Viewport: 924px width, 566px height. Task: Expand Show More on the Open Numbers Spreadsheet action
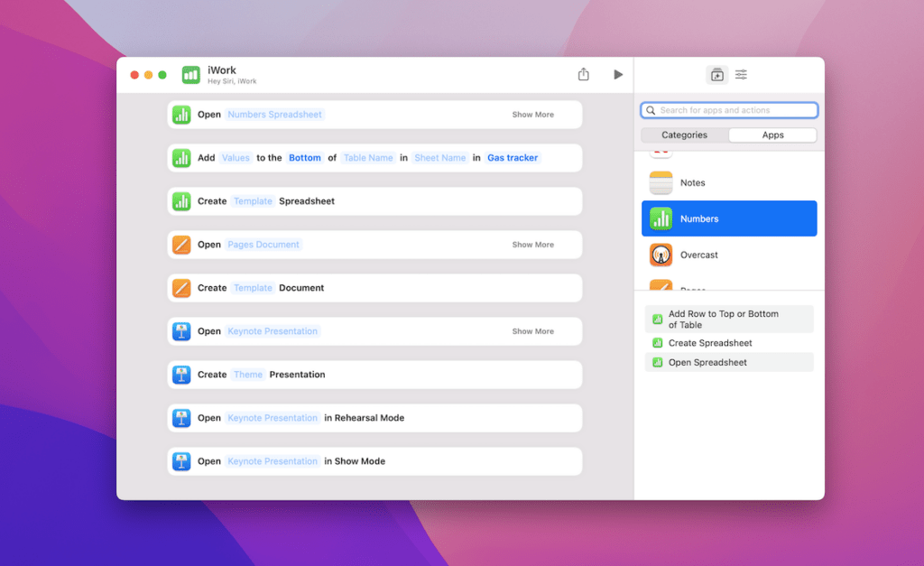click(532, 115)
